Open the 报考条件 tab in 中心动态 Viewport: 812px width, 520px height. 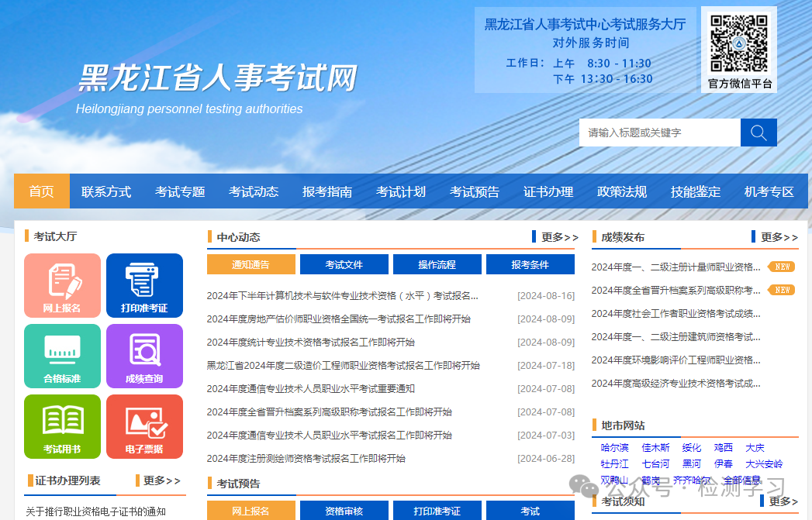tap(531, 263)
